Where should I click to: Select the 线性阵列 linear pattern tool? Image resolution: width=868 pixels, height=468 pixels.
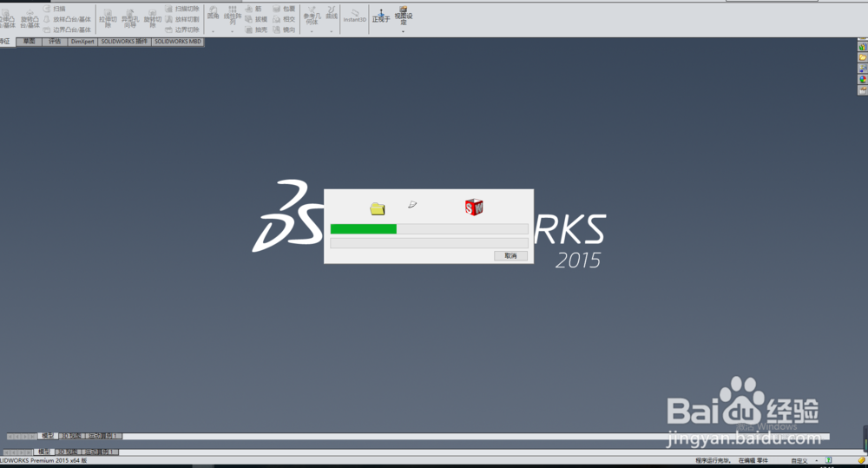pyautogui.click(x=233, y=16)
